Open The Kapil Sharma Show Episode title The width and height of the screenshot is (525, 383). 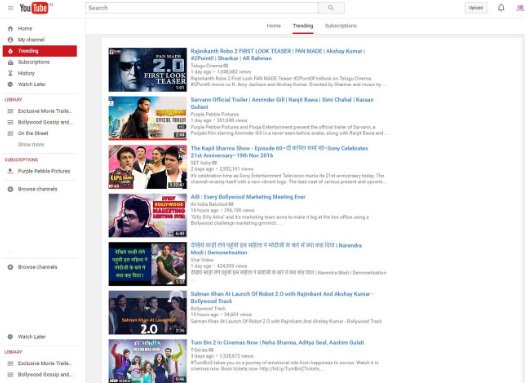279,152
